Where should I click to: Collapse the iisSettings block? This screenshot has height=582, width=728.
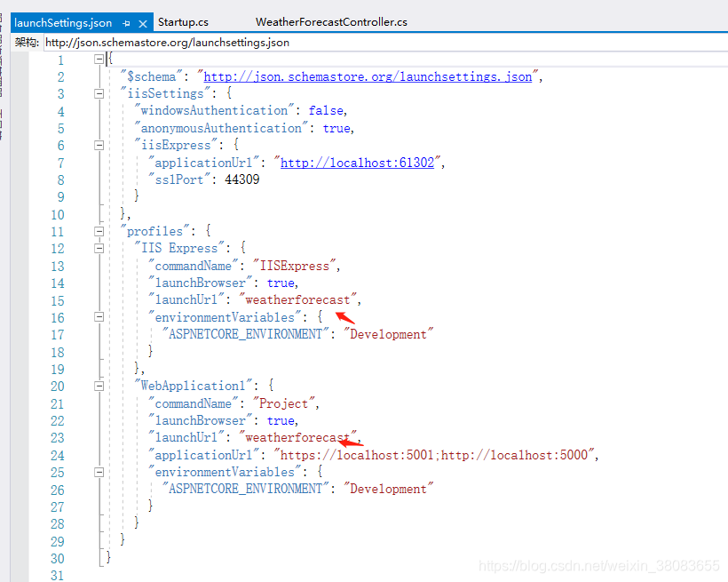click(99, 94)
